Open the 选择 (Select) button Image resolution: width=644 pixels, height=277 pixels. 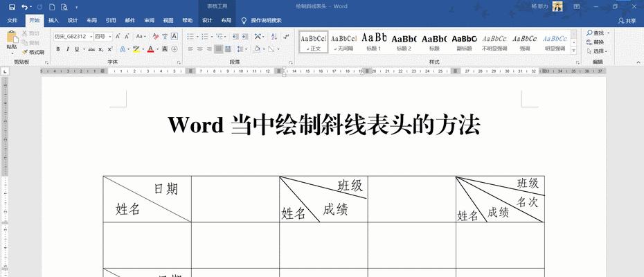tap(598, 51)
